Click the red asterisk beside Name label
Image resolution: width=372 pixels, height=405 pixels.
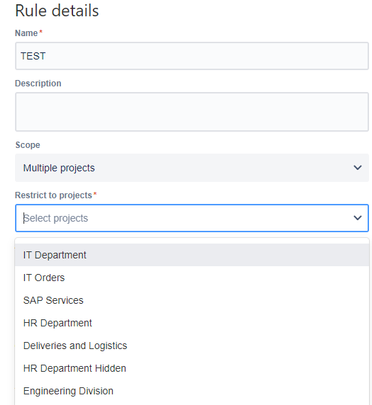click(x=41, y=31)
